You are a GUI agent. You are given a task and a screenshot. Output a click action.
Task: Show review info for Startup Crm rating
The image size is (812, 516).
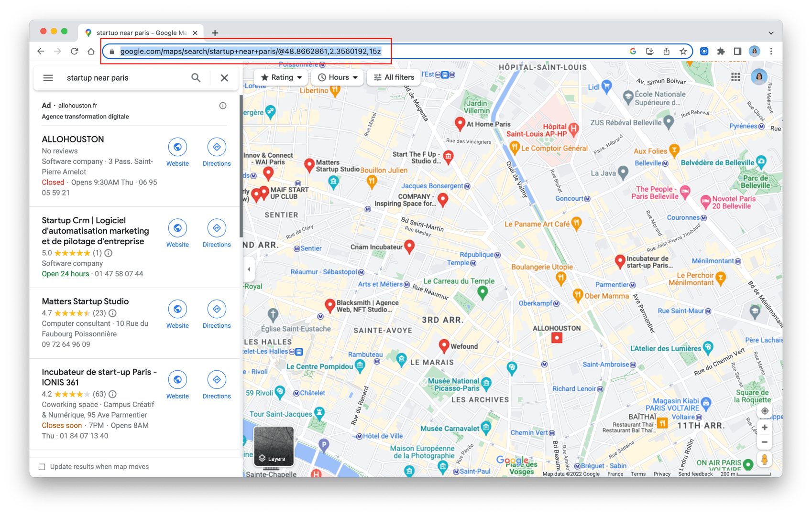tap(109, 253)
